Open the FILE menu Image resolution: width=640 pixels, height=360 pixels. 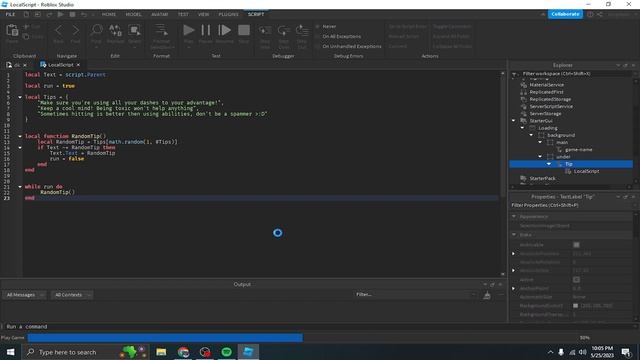pos(10,14)
